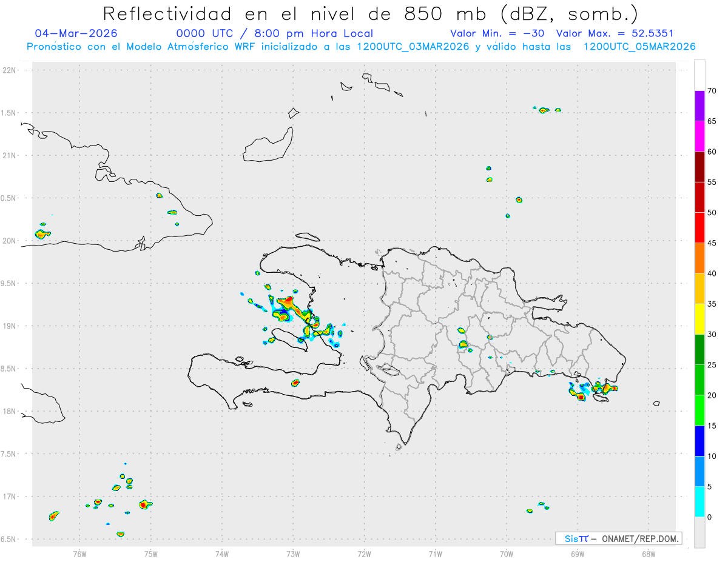This screenshot has height=562, width=728.
Task: Click the date text '04-Mar-2026'
Action: click(x=76, y=33)
